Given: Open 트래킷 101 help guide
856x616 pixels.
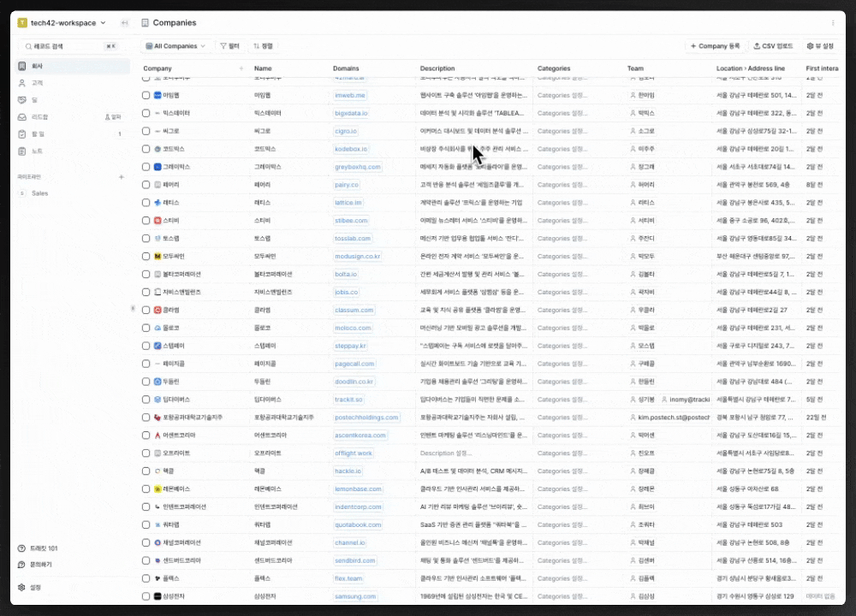Looking at the screenshot, I should 43,548.
